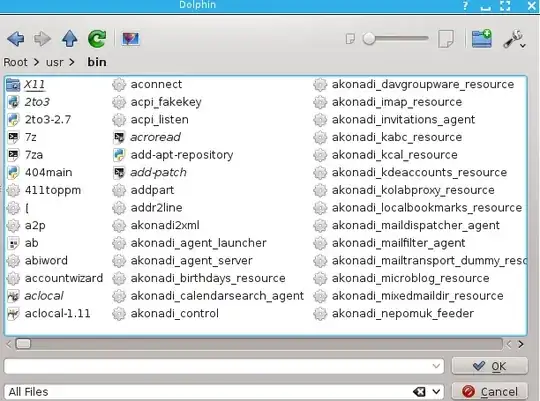The image size is (540, 401).
Task: Select the acpi_listen entry
Action: coord(150,120)
